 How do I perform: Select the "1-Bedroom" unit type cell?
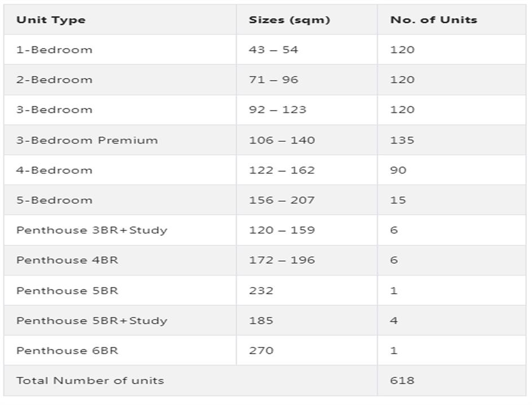54,50
